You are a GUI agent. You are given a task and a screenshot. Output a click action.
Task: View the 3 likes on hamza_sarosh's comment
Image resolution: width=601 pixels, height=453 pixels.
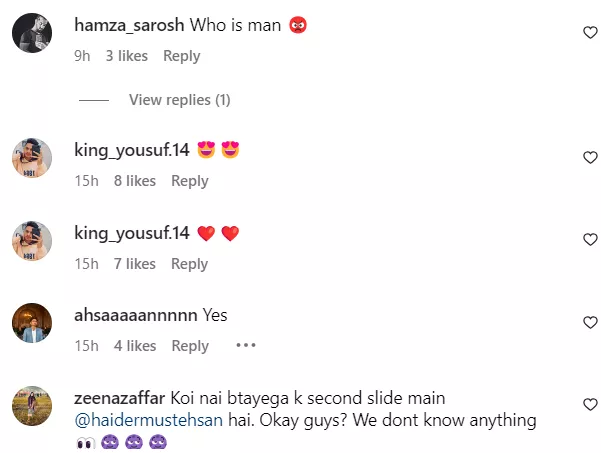pos(126,56)
